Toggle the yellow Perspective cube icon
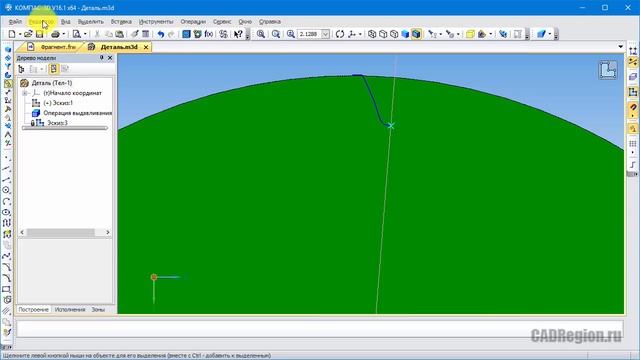640x360 pixels. click(470, 34)
